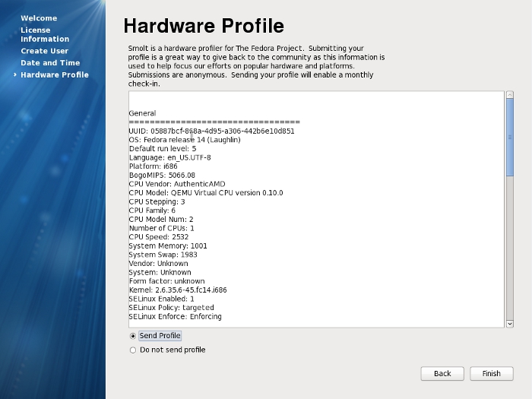Go to the Create User step
The height and width of the screenshot is (399, 532).
click(x=44, y=51)
